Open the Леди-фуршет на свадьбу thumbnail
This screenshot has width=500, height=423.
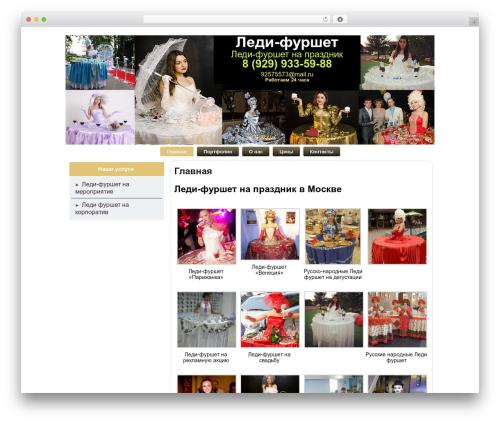coord(270,319)
